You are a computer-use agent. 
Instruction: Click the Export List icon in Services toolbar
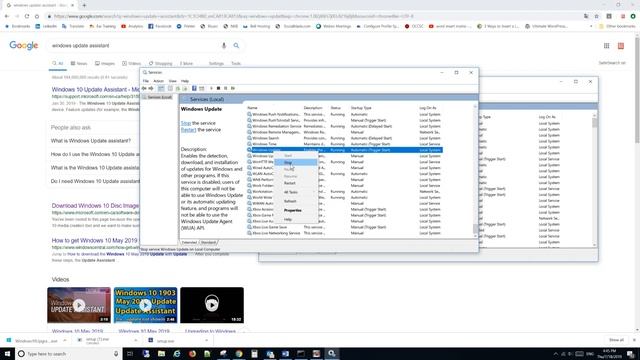185,88
